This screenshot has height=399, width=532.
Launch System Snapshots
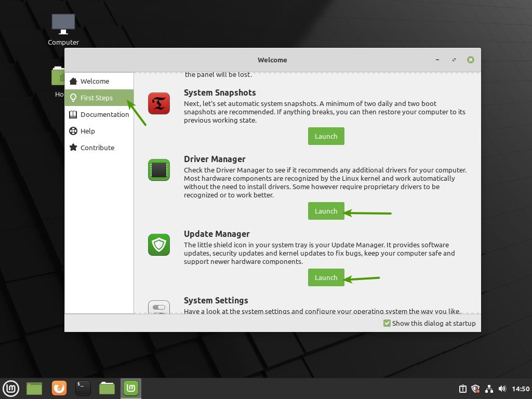(326, 136)
